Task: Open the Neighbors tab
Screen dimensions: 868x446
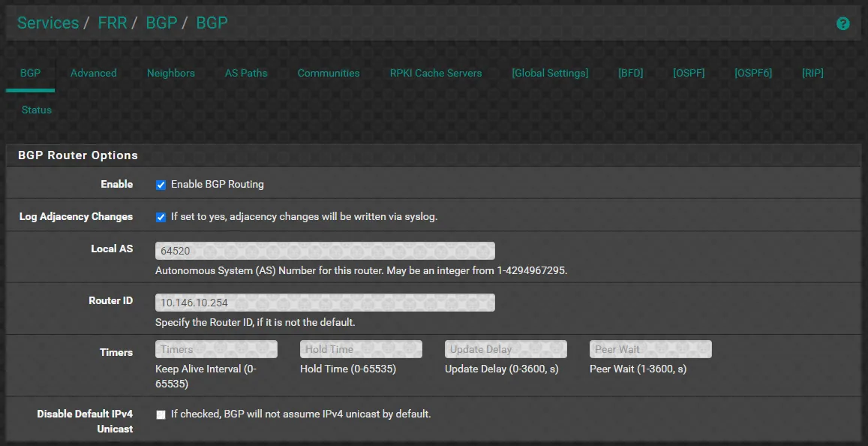Action: coord(170,73)
